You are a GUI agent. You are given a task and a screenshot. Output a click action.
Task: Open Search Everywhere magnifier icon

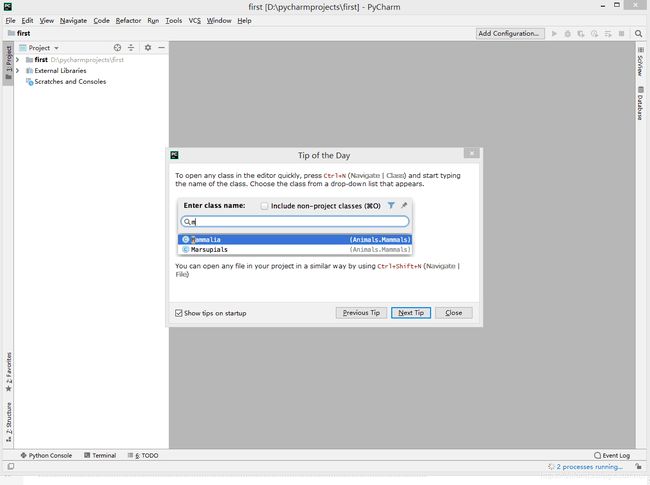[x=638, y=34]
